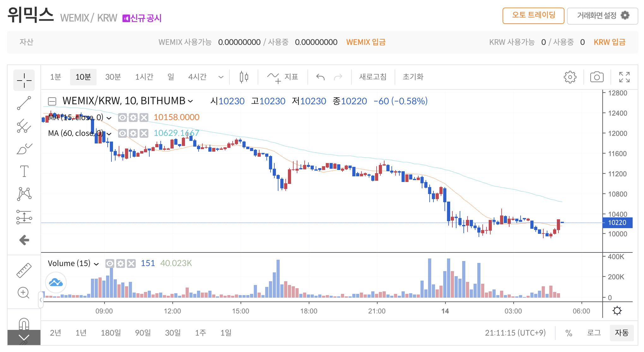This screenshot has height=352, width=644.
Task: Click the 오토 트레이딩 button
Action: click(x=534, y=15)
